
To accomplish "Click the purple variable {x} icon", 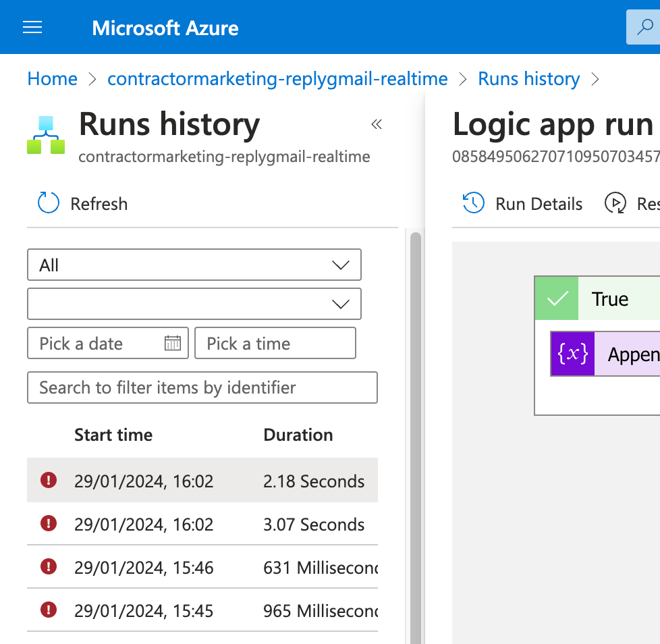I will [x=573, y=354].
